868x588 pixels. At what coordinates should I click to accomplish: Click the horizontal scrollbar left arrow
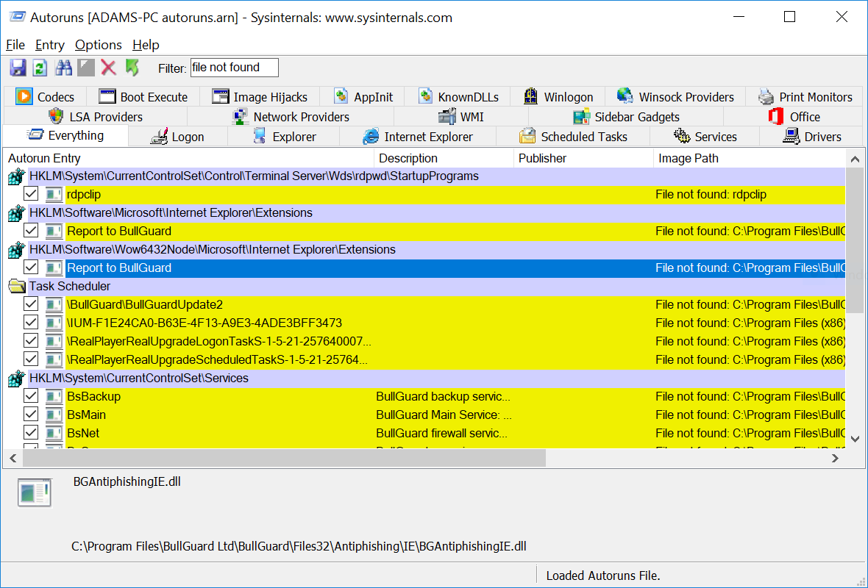tap(13, 458)
